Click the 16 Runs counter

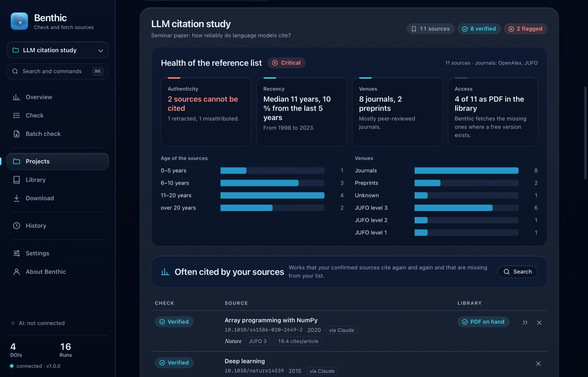[x=66, y=350]
